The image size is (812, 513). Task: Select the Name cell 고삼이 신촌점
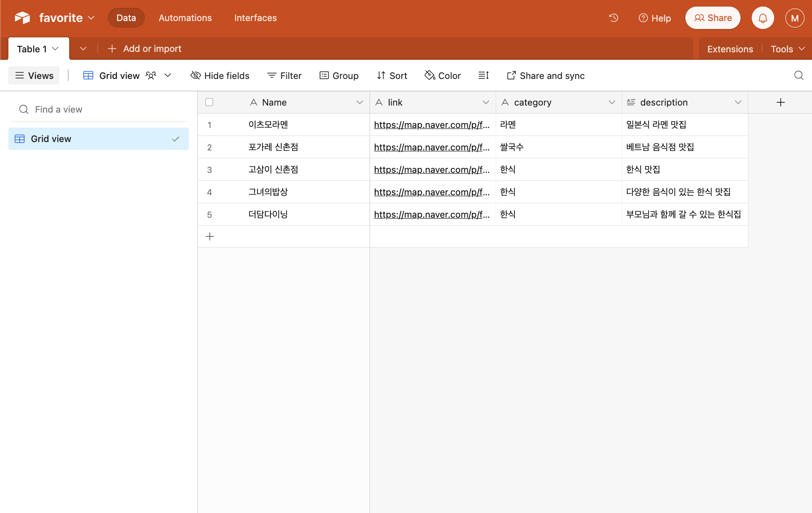[x=307, y=170]
